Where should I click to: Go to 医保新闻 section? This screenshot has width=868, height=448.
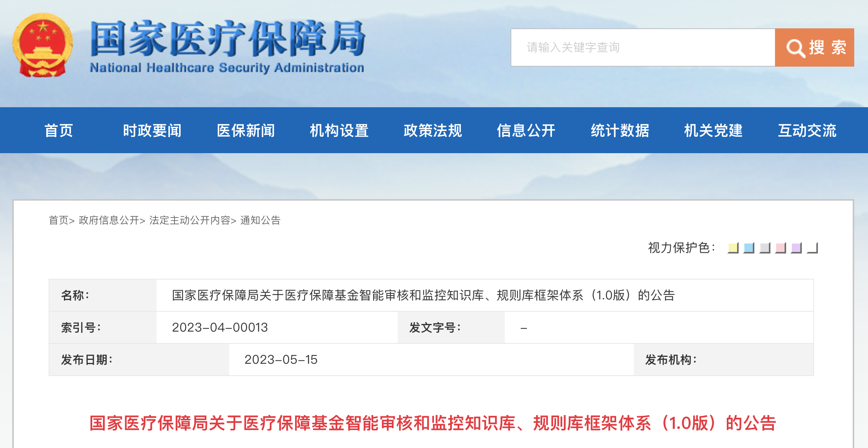246,131
